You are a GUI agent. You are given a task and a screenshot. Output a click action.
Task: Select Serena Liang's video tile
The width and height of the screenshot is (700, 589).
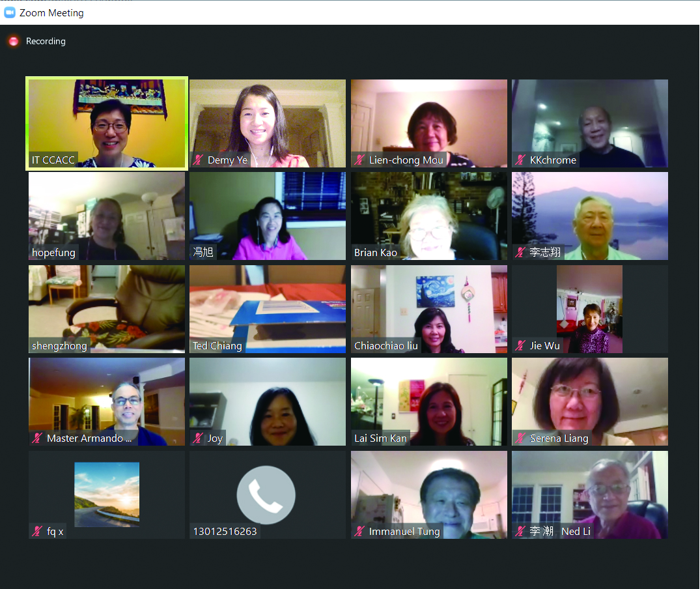click(590, 402)
